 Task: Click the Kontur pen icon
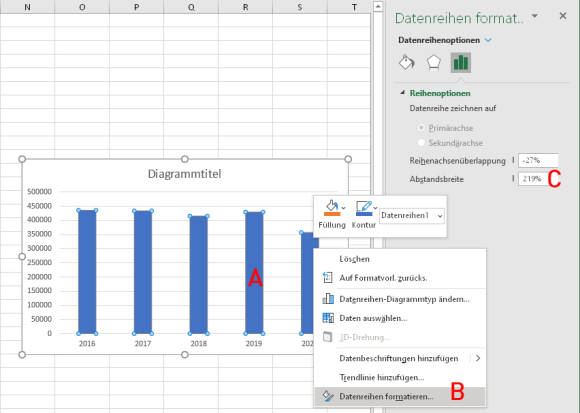click(x=364, y=208)
